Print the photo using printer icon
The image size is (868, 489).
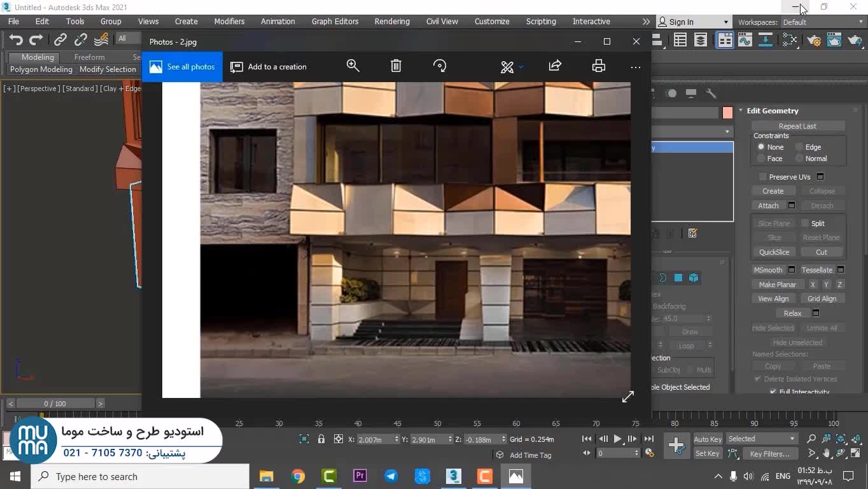point(598,66)
